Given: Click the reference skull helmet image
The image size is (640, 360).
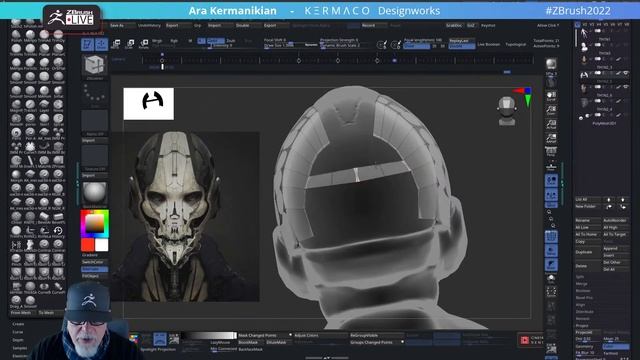Looking at the screenshot, I should tap(185, 217).
